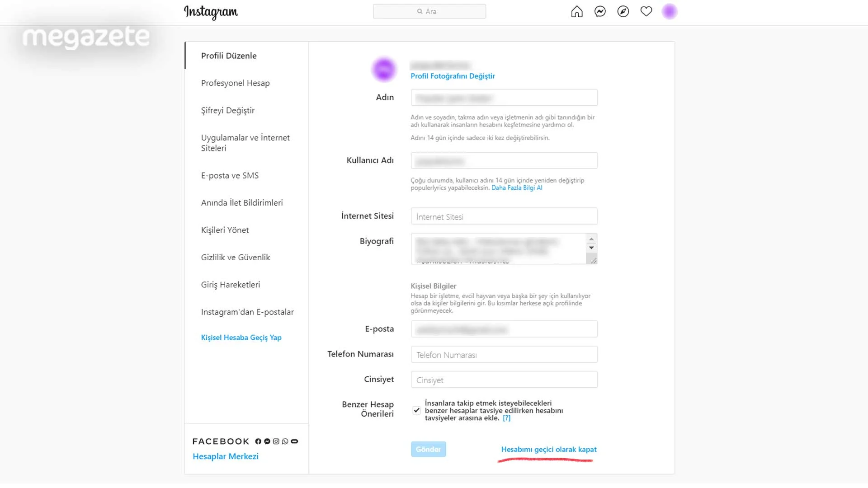Screen dimensions: 868x488
Task: Open E-posta ve SMS settings
Action: click(x=230, y=175)
